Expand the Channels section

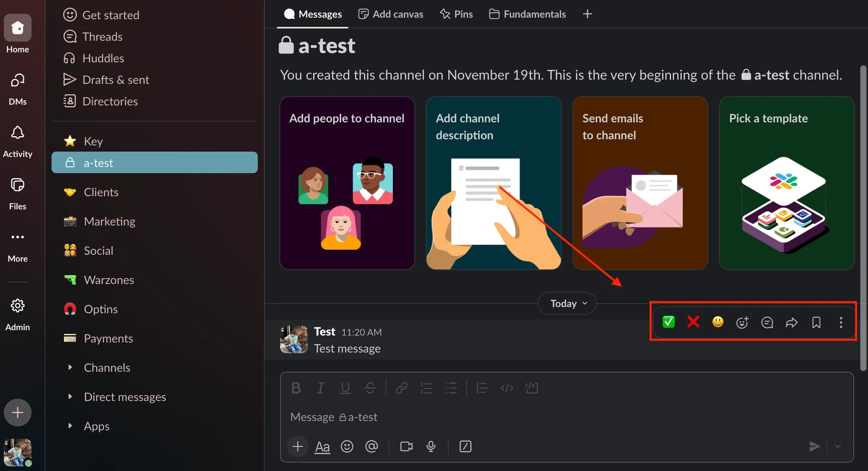point(70,367)
